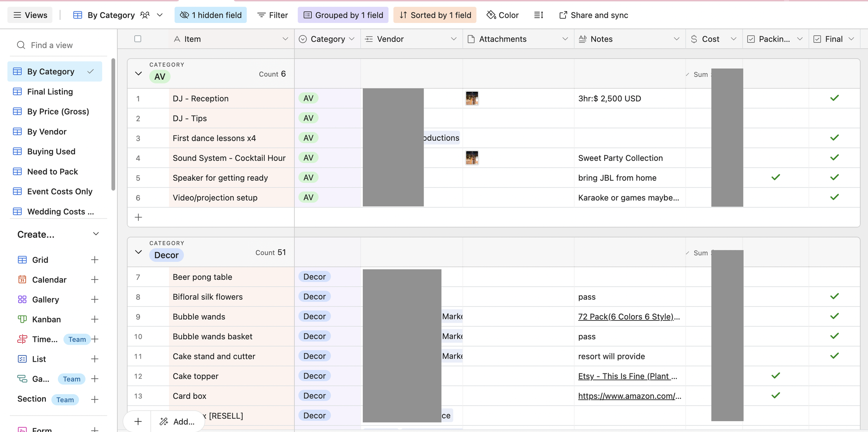
Task: Click the Share and sync button
Action: [x=593, y=15]
